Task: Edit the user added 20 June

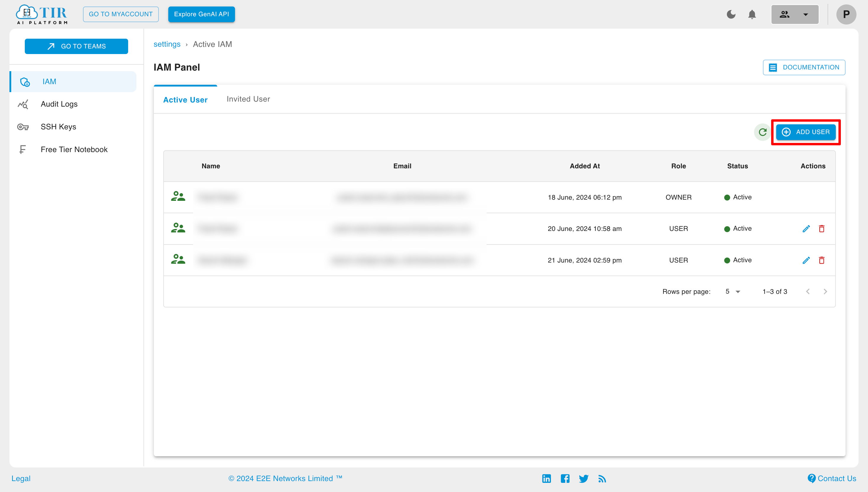Action: [806, 229]
